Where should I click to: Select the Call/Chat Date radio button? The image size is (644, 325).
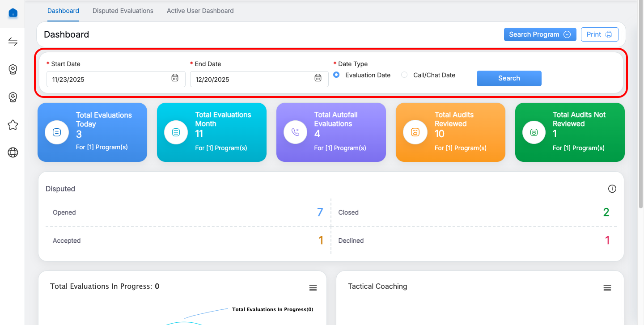[404, 75]
